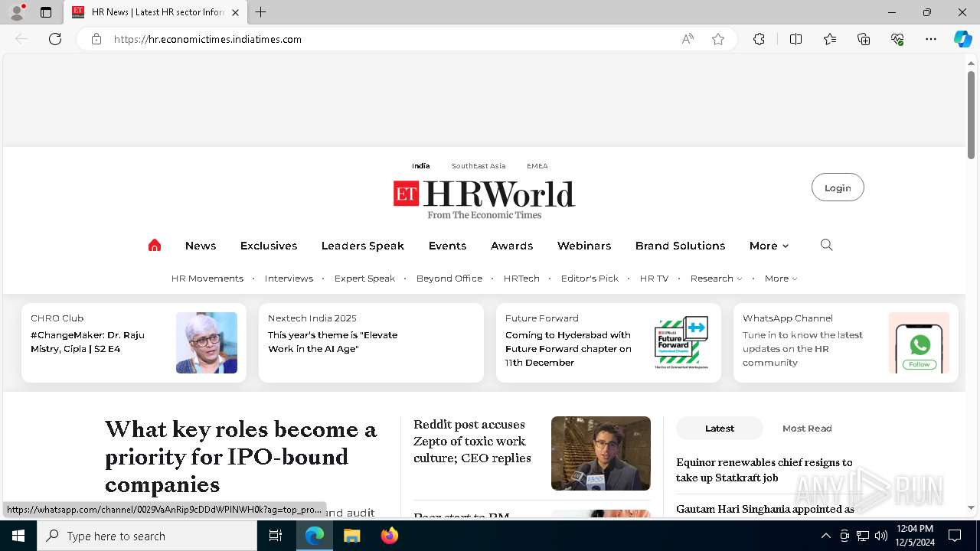Open Browser essentials heart icon
Viewport: 980px width, 551px height.
tap(897, 39)
